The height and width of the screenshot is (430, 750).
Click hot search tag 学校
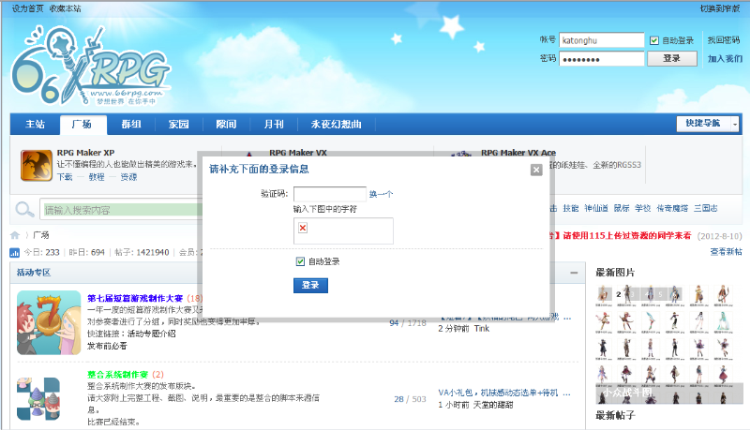coord(643,208)
